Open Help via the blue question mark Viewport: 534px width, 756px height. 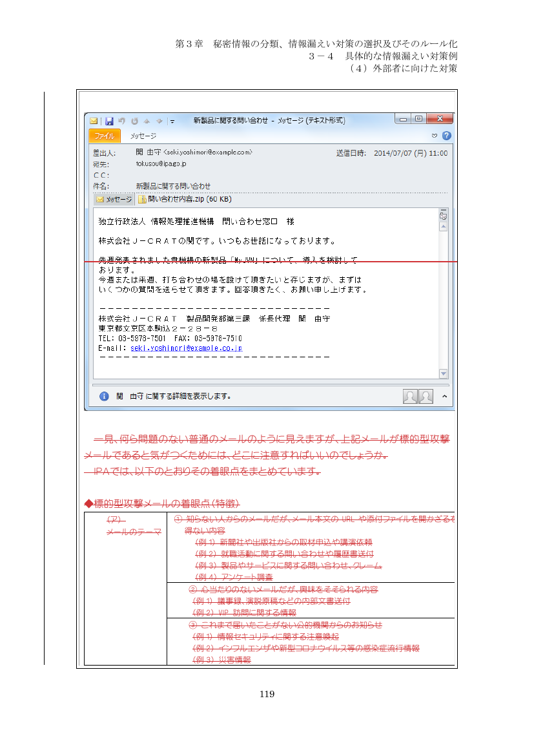[x=447, y=136]
